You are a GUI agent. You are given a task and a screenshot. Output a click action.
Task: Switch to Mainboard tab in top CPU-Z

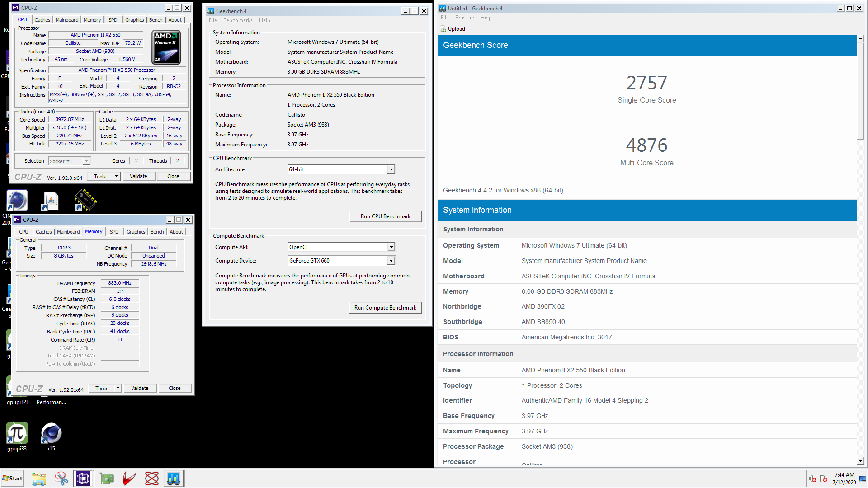click(67, 20)
